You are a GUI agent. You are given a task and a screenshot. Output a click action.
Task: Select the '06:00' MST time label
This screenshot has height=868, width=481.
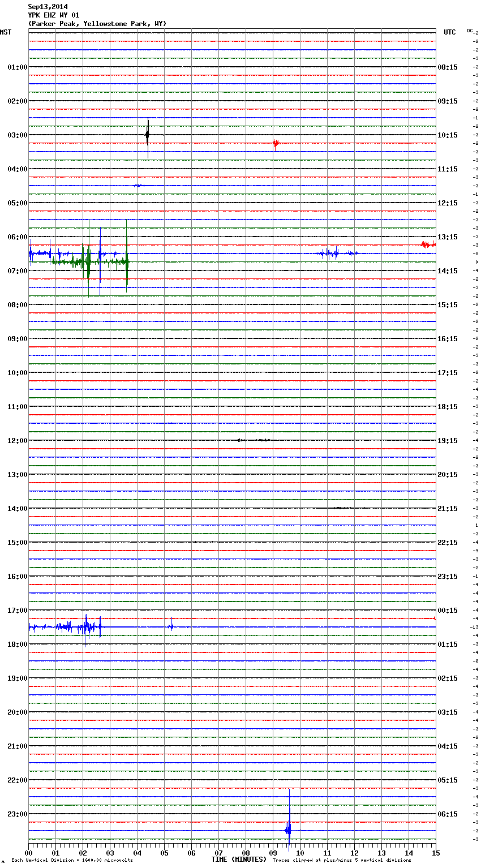pyautogui.click(x=17, y=237)
